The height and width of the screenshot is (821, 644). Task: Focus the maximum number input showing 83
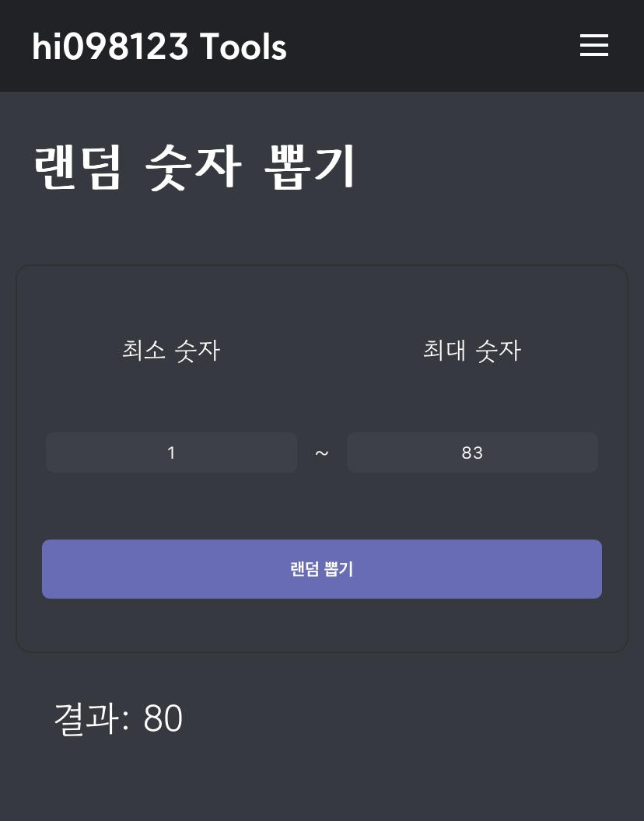[472, 452]
